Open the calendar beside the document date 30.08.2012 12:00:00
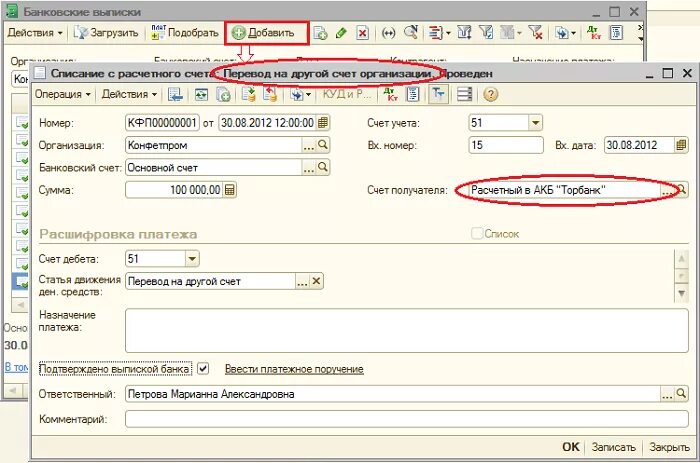Viewport: 700px width, 463px height. (323, 122)
